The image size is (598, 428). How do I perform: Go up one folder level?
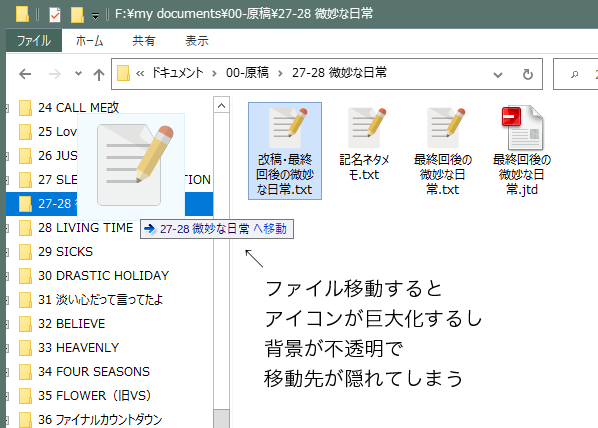click(x=99, y=74)
